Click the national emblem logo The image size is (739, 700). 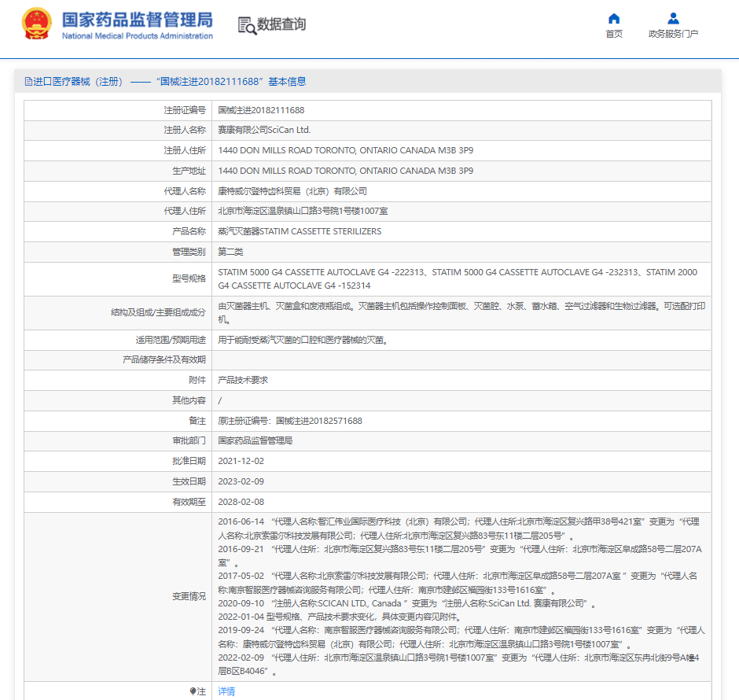[37, 24]
